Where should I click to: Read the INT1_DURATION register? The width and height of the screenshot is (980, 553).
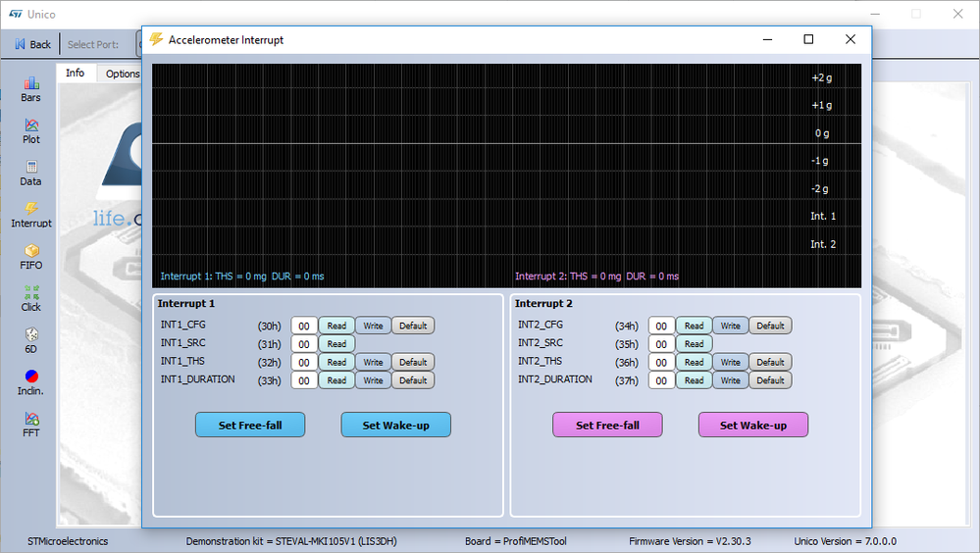pos(336,379)
